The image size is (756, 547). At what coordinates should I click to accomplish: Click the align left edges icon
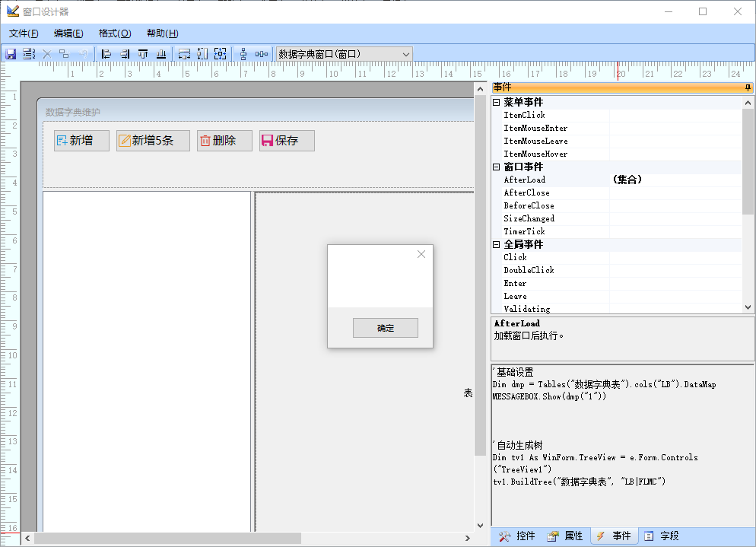click(x=106, y=54)
